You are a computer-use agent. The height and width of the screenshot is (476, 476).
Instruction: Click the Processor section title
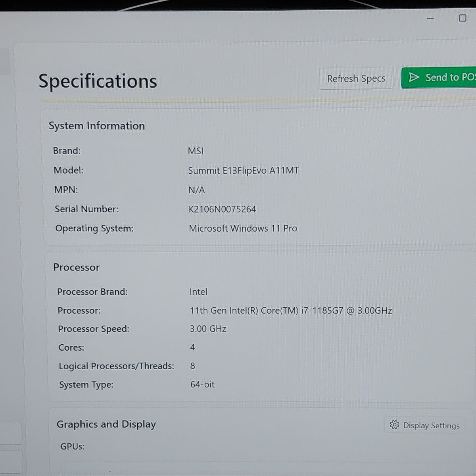(x=76, y=267)
